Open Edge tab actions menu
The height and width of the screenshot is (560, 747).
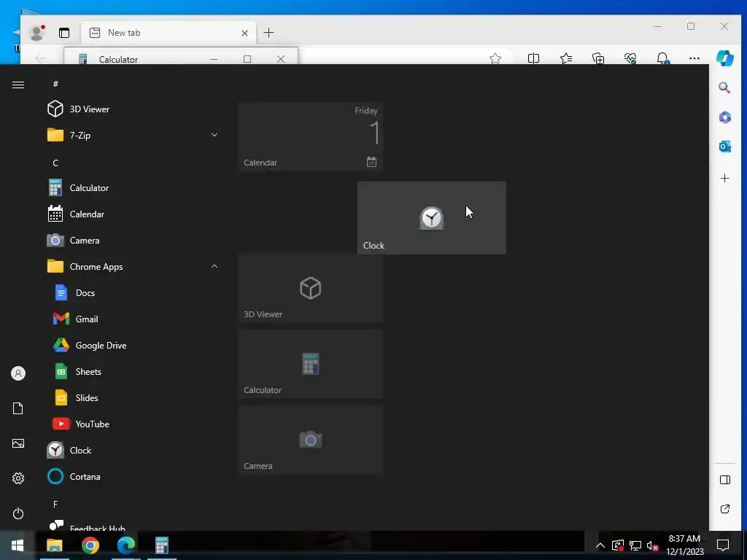click(64, 32)
